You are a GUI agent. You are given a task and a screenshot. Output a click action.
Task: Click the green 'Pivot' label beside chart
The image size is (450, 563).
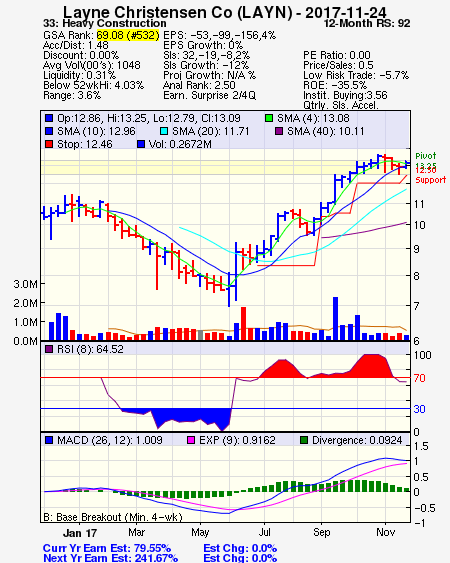click(426, 156)
